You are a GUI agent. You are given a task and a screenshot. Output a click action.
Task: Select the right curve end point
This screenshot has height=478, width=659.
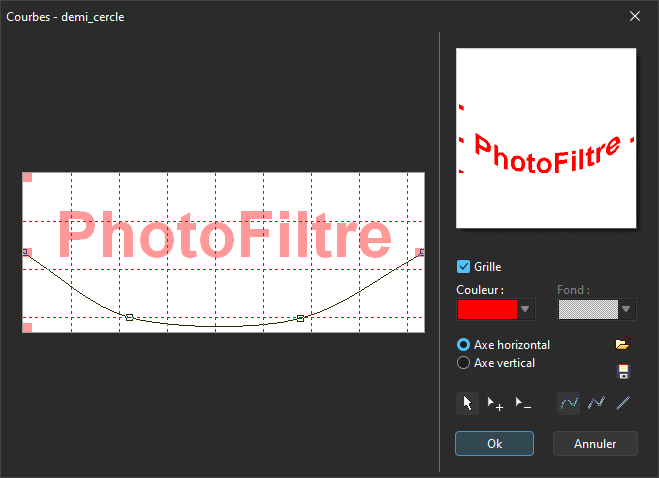(422, 252)
